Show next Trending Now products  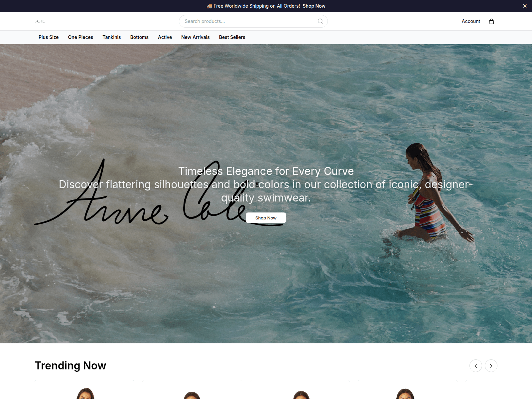pos(491,366)
